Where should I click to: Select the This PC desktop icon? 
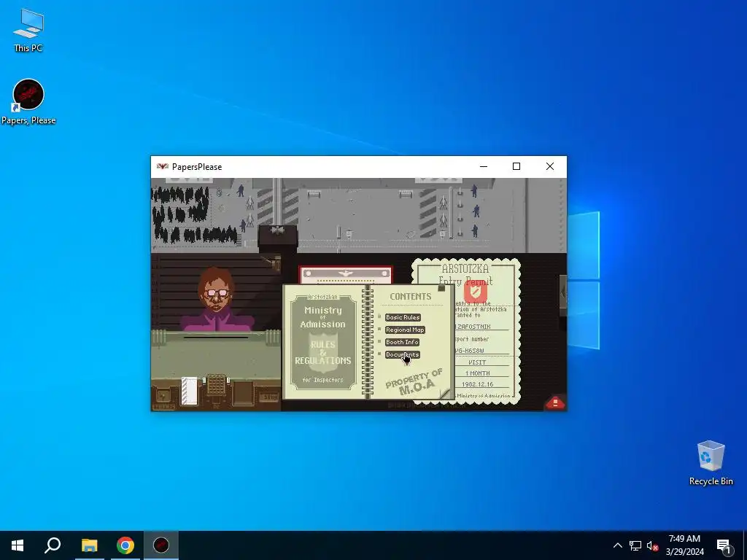pyautogui.click(x=28, y=30)
